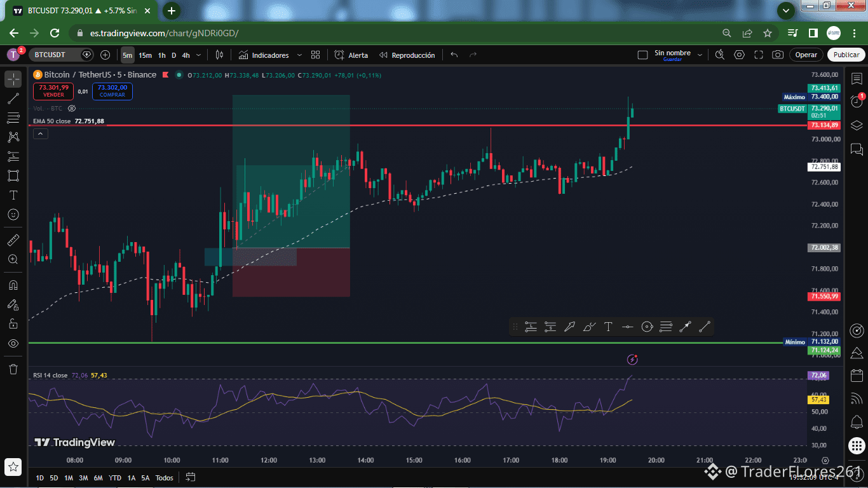
Task: Open the object tree layers panel
Action: click(857, 125)
